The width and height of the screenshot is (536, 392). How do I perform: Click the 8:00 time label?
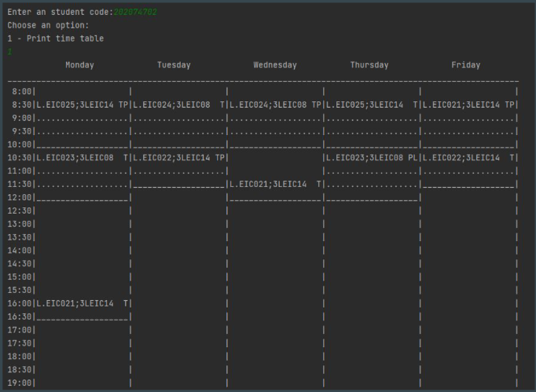[x=21, y=91]
